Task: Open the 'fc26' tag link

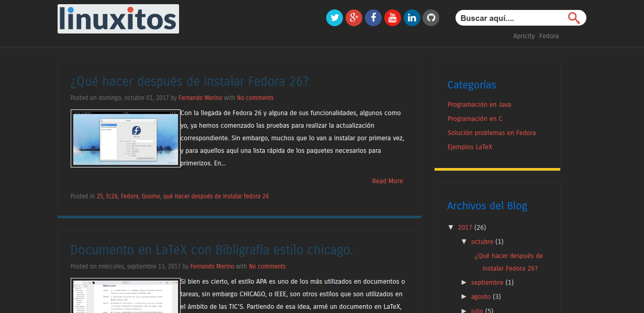Action: tap(112, 196)
